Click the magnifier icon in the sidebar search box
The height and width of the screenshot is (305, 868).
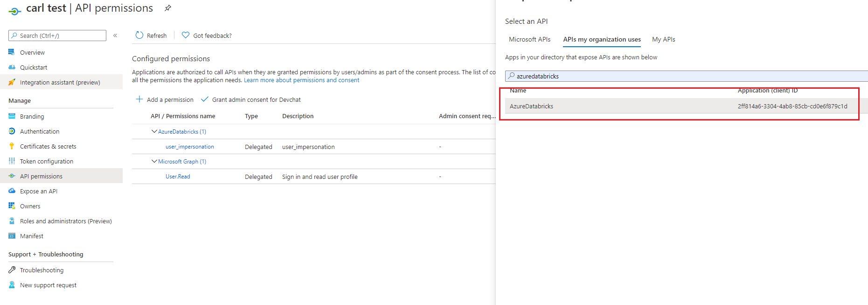point(14,35)
